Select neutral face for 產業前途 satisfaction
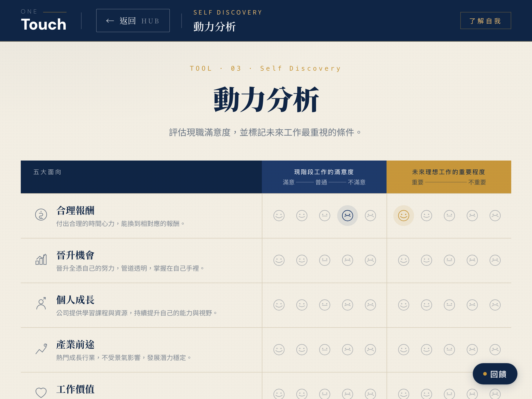The image size is (532, 399). point(325,350)
